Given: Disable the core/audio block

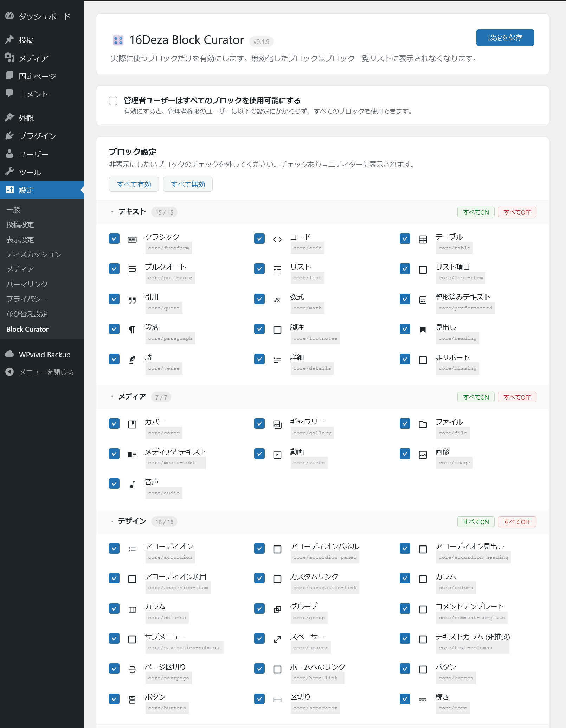Looking at the screenshot, I should point(114,484).
